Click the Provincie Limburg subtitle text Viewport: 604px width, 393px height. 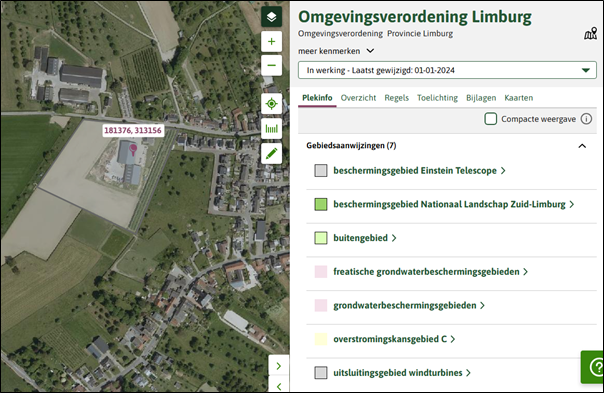point(420,34)
